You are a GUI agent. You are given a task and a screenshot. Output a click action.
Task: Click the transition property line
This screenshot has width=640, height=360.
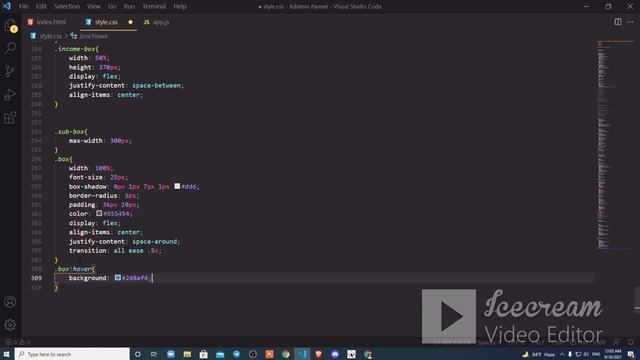pyautogui.click(x=115, y=251)
